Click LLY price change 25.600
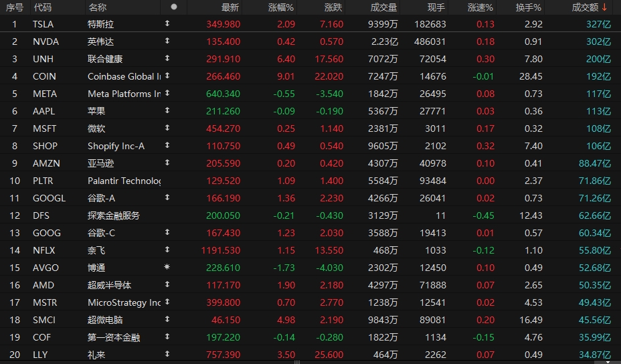Screen dimensions: 621x364 pos(329,355)
